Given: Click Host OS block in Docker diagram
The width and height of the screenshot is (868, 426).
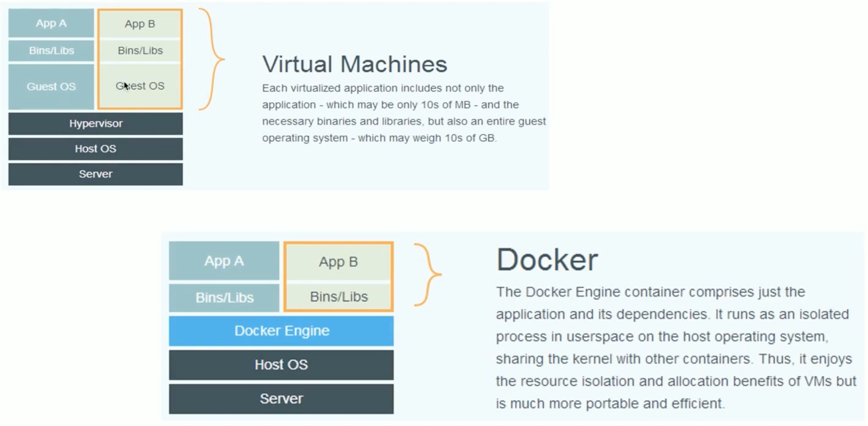Looking at the screenshot, I should click(x=282, y=365).
